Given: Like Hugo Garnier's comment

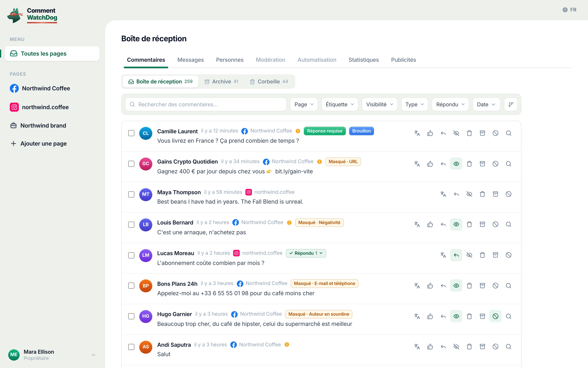Looking at the screenshot, I should tap(430, 316).
